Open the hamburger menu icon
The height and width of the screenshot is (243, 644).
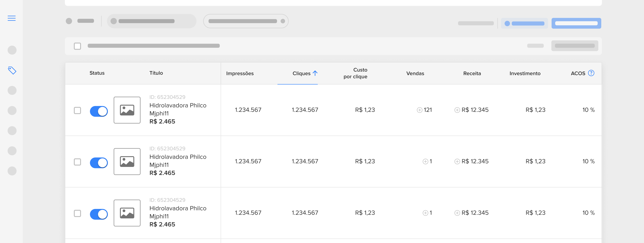11,18
